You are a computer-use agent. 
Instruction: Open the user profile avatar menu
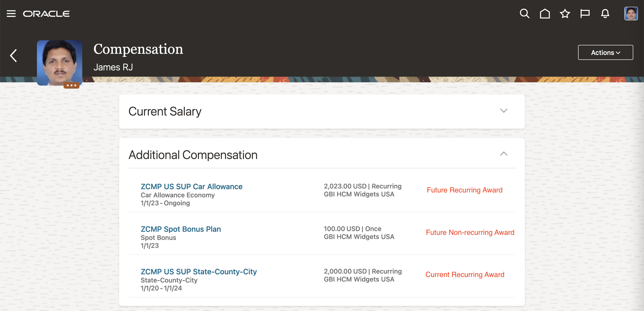(630, 14)
